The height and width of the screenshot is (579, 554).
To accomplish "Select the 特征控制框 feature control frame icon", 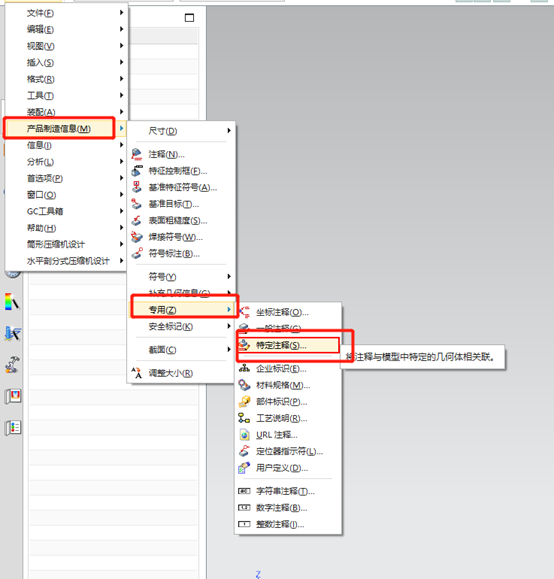I will 137,171.
